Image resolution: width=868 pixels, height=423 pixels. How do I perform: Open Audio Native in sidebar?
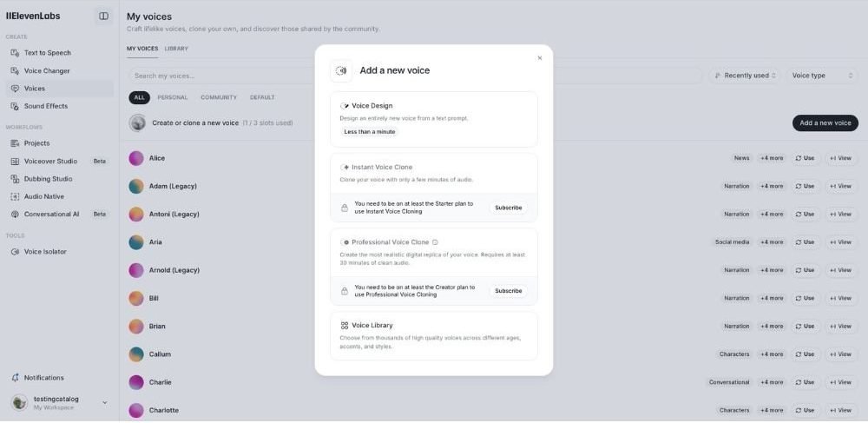[59, 196]
